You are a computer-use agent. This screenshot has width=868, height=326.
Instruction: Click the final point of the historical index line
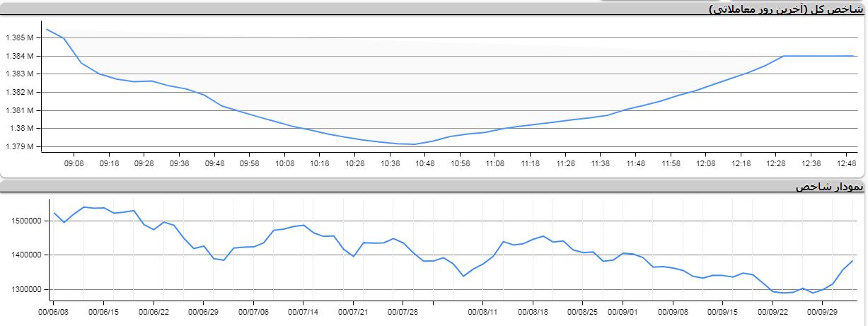pos(853,261)
